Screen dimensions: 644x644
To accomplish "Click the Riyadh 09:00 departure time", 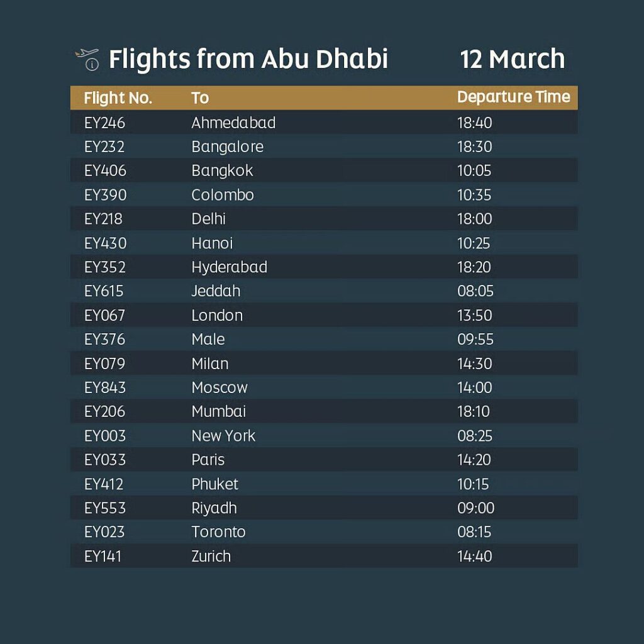I will 475,508.
